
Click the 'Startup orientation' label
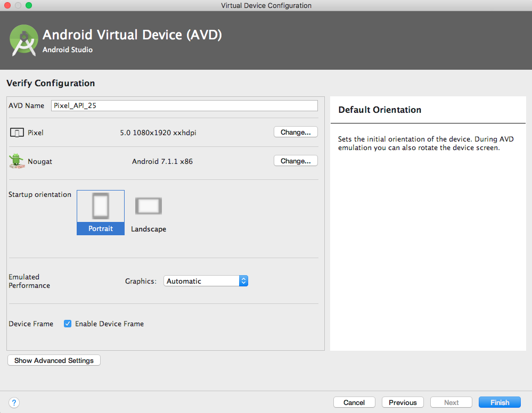point(40,194)
